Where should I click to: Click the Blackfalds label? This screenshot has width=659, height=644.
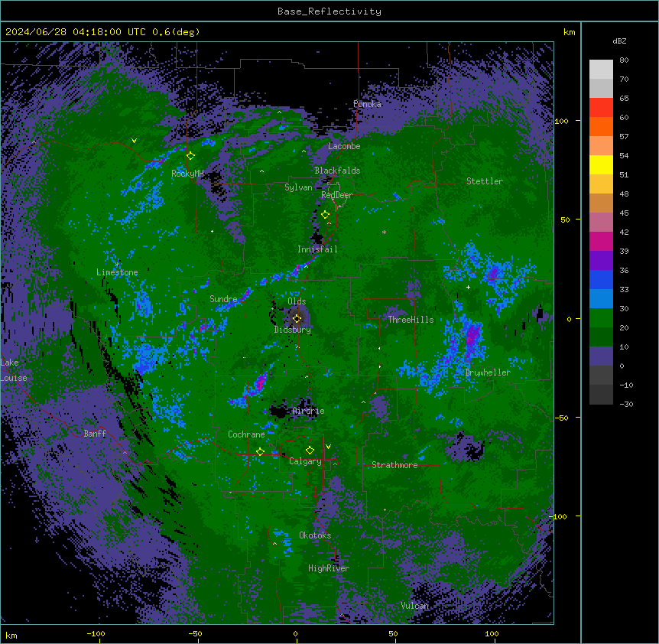[337, 171]
